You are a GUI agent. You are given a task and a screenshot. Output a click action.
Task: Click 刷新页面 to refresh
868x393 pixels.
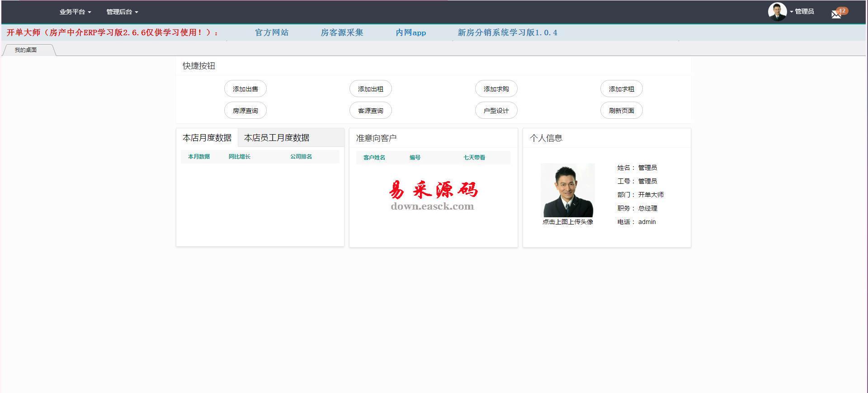tap(621, 111)
